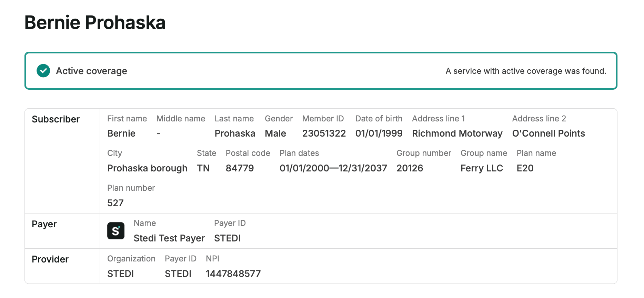This screenshot has height=298, width=644.
Task: Click the Ferry LLC group name
Action: pyautogui.click(x=482, y=168)
